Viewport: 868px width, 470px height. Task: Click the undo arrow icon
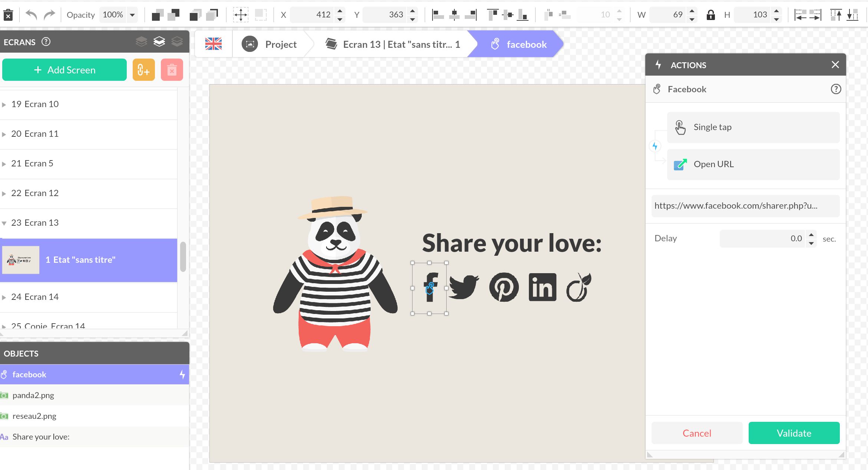click(x=32, y=15)
